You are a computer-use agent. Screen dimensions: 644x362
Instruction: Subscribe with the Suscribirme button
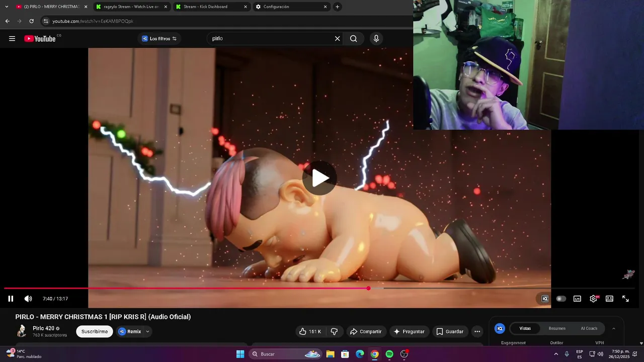(95, 331)
